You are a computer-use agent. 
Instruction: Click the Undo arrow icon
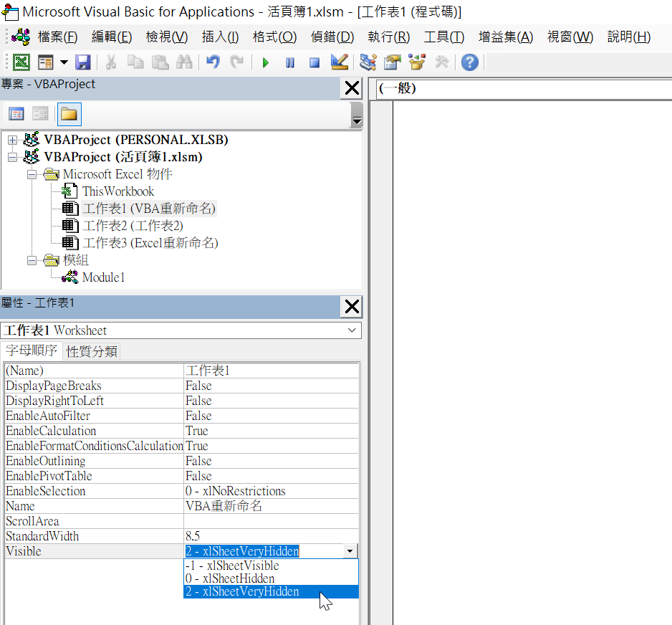click(213, 62)
